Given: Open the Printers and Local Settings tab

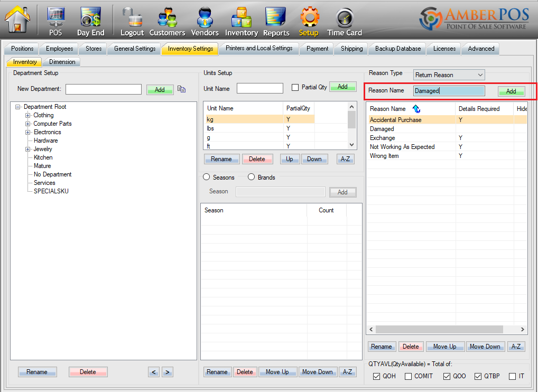Looking at the screenshot, I should coord(259,49).
